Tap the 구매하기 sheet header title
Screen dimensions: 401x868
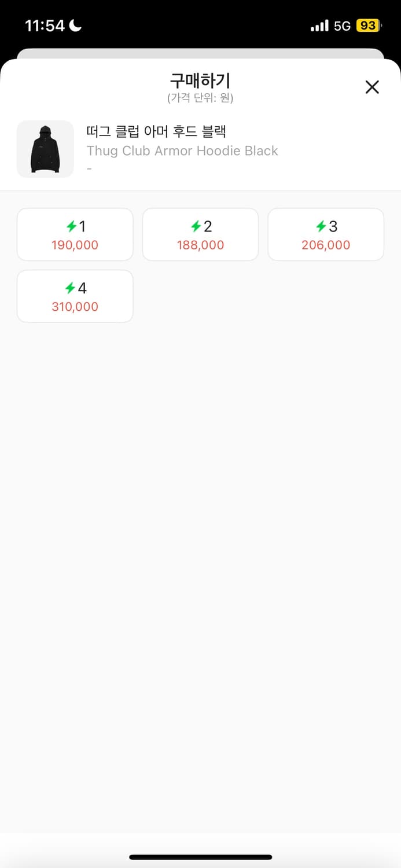point(200,80)
